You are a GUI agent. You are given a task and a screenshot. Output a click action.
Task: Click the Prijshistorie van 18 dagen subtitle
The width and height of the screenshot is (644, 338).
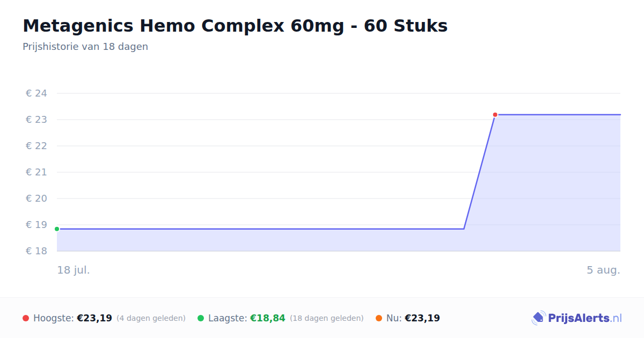tap(85, 47)
